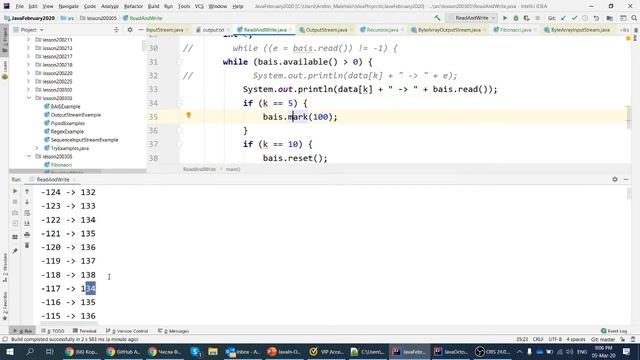This screenshot has width=640, height=360.
Task: Expand the lesson200211 folder
Action: [x=29, y=40]
